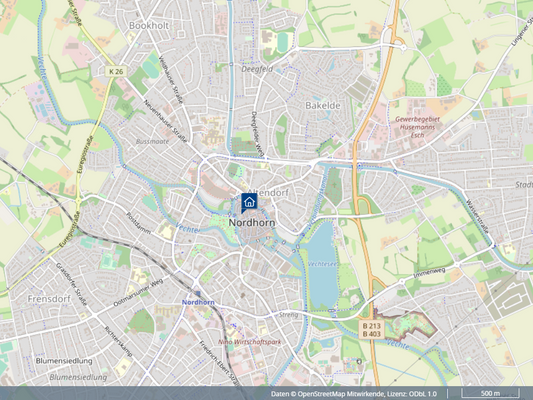533x400 pixels.
Task: Click the Altendorf district label
Action: point(269,192)
